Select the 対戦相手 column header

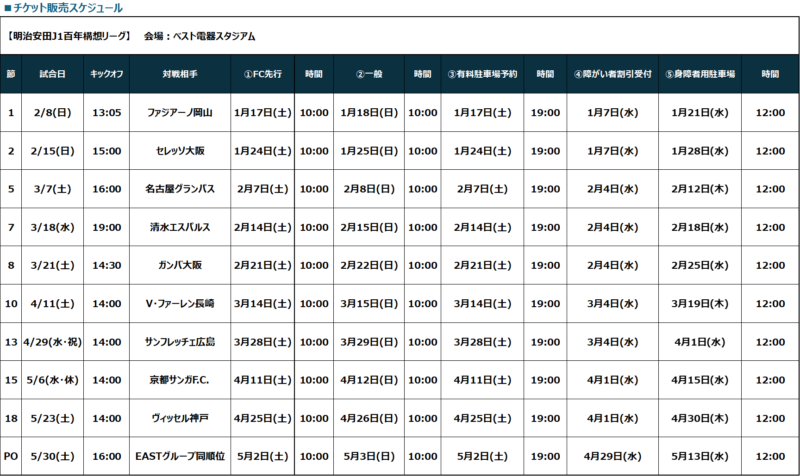pyautogui.click(x=179, y=74)
